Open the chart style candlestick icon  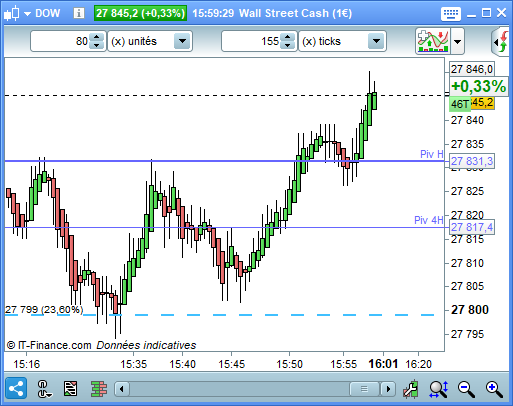(12, 13)
